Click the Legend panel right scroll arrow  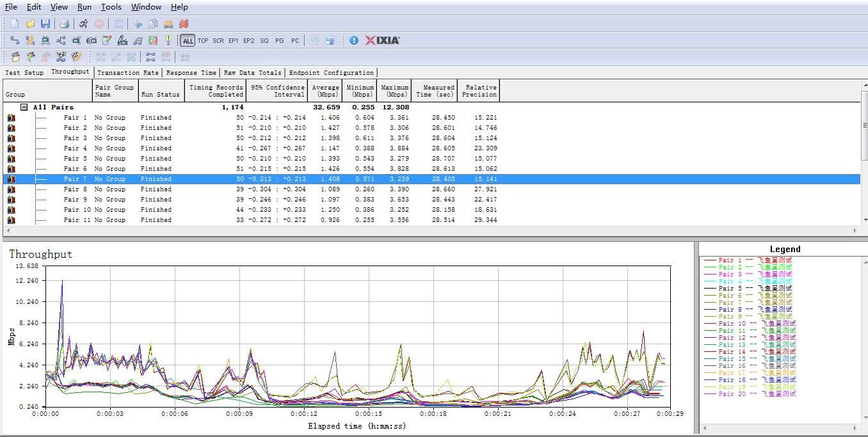click(855, 428)
